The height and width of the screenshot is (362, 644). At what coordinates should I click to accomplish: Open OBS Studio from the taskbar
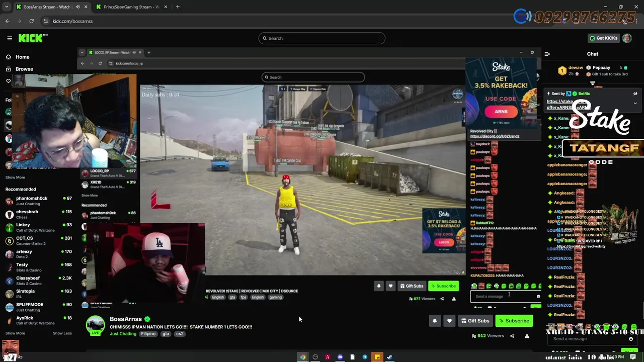[x=315, y=357]
